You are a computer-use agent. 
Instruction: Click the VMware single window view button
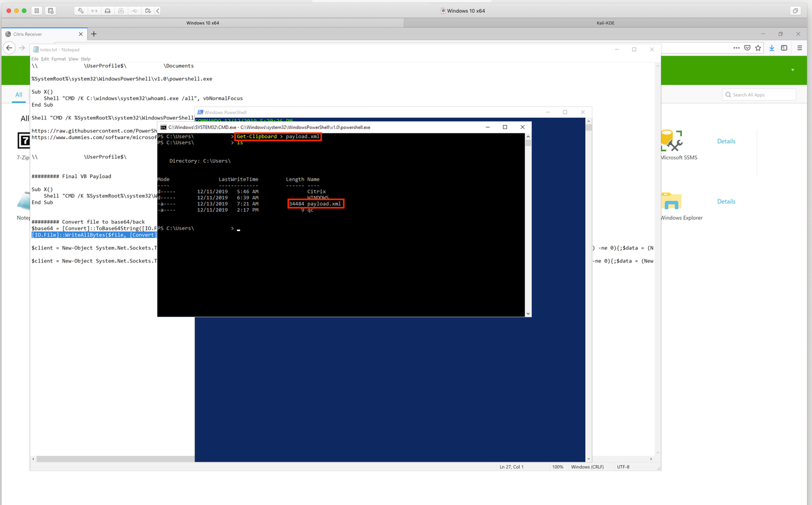[x=795, y=11]
